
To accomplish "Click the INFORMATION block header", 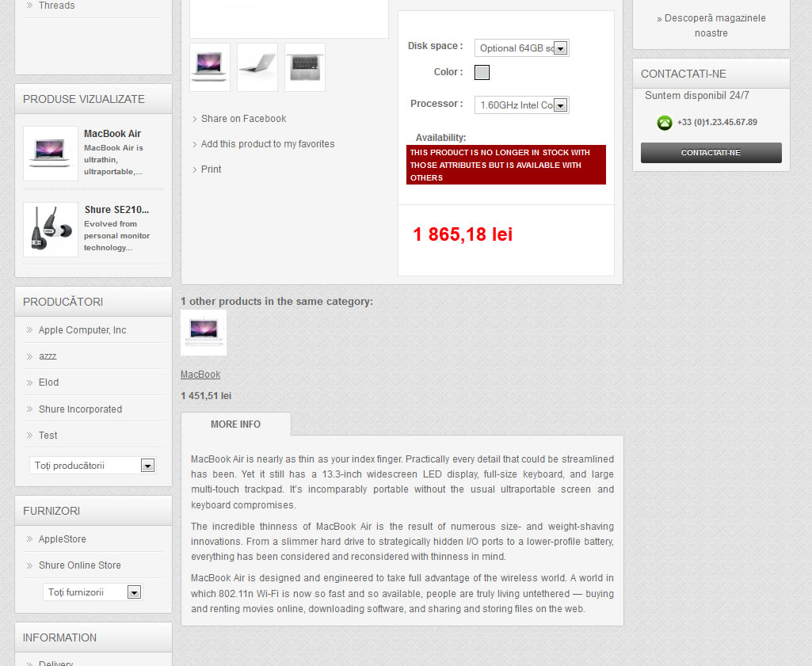I will tap(93, 637).
